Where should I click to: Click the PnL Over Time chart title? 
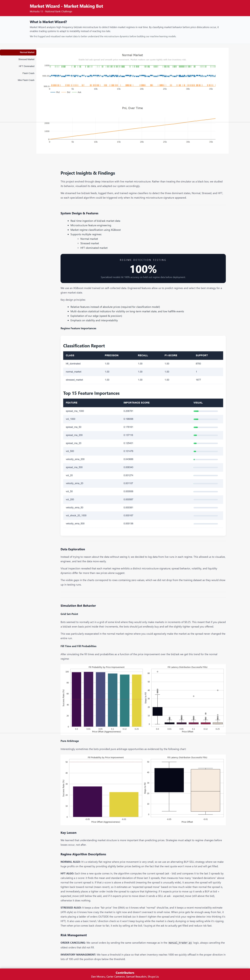coord(132,108)
